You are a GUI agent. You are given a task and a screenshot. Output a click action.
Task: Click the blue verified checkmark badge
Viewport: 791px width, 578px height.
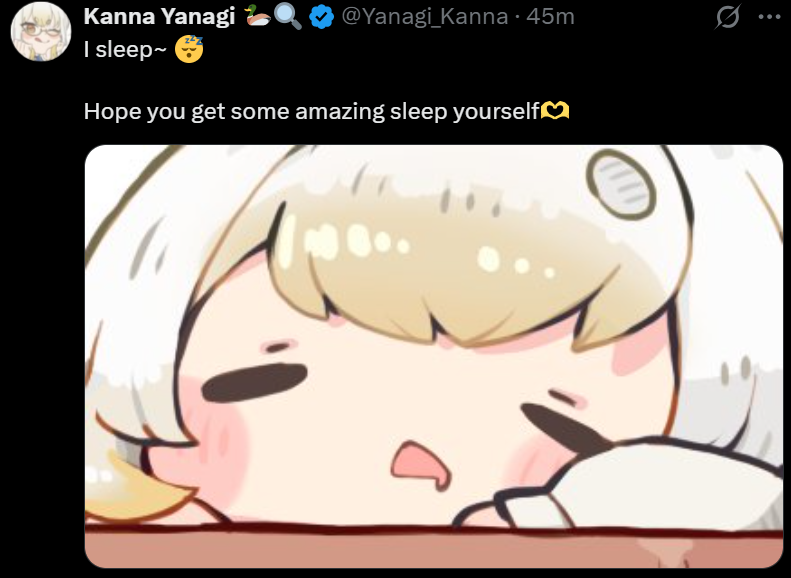(x=321, y=17)
